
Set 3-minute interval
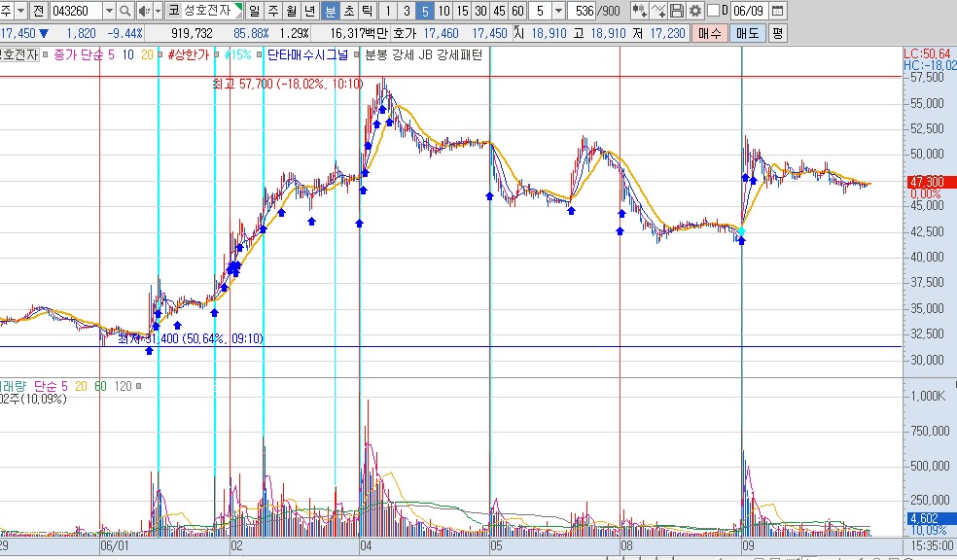point(407,11)
